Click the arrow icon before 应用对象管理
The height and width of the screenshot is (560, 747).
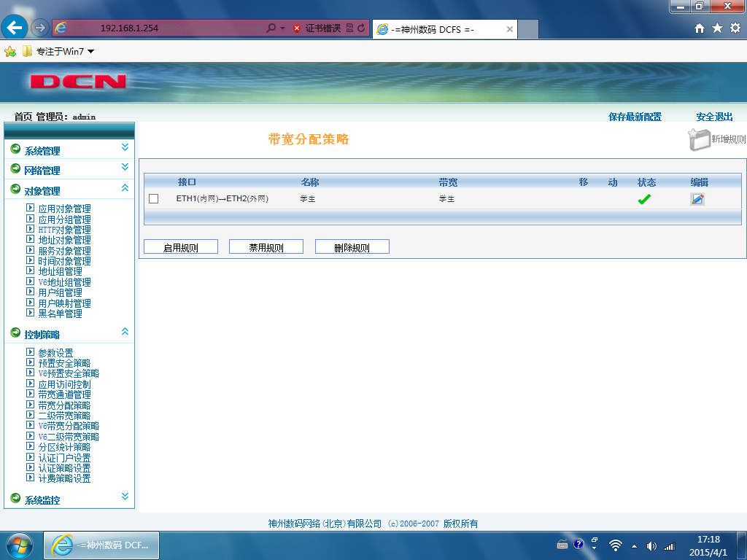pos(30,208)
